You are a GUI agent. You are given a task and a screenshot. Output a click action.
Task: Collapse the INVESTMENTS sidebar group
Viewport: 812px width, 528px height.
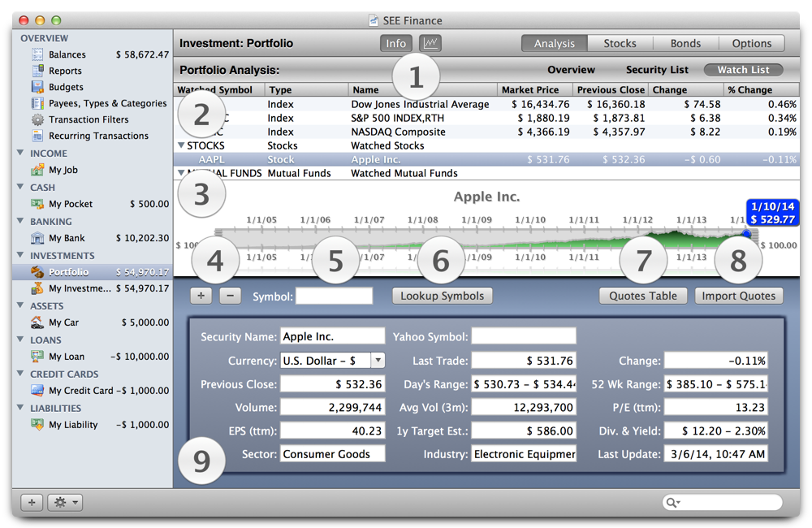pyautogui.click(x=20, y=255)
